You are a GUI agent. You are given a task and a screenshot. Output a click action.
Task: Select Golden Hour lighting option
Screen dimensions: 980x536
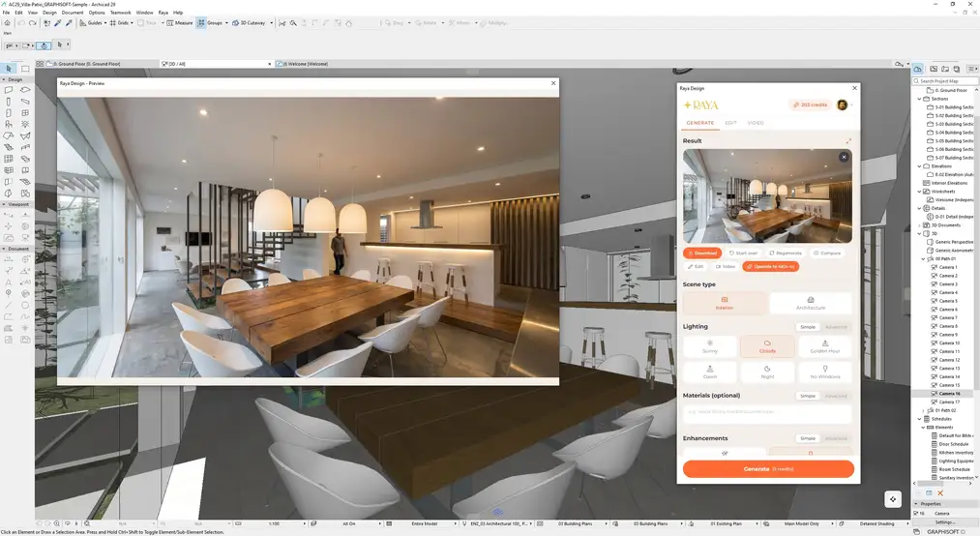click(825, 346)
